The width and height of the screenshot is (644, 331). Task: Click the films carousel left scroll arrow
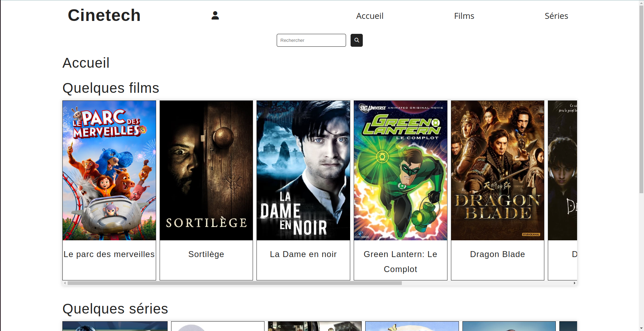[65, 283]
